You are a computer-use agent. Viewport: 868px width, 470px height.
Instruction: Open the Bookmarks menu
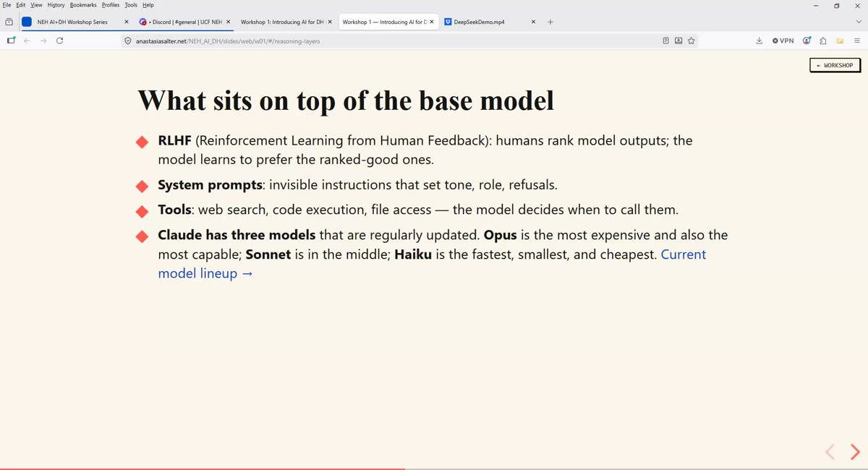pos(83,5)
